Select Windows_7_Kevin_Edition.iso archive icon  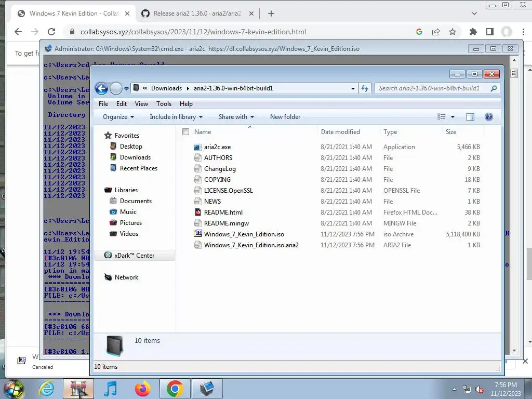pyautogui.click(x=198, y=234)
